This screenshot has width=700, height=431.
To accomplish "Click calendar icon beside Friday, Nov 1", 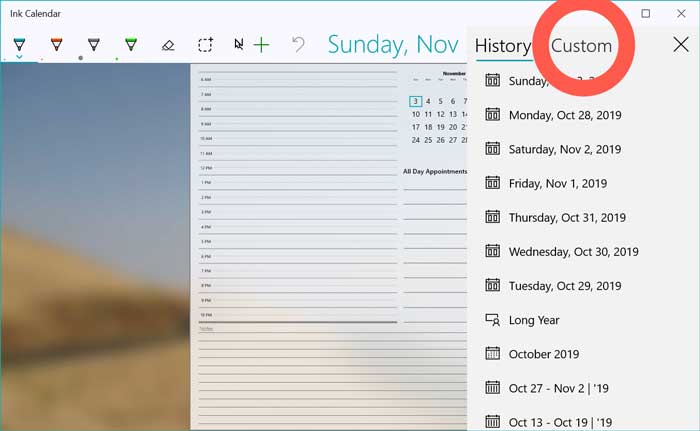I will (x=492, y=183).
